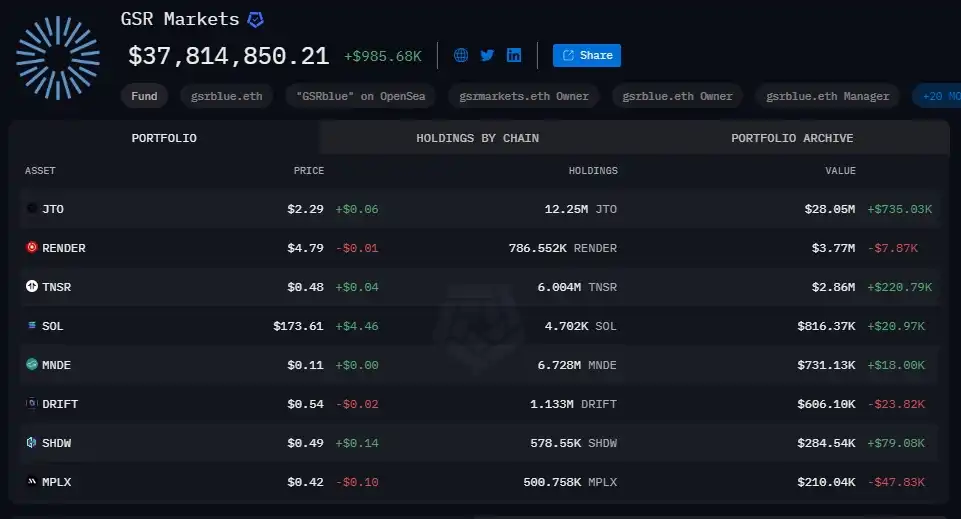Select the gsrblue.eth Manager tag
The width and height of the screenshot is (961, 519).
point(827,96)
